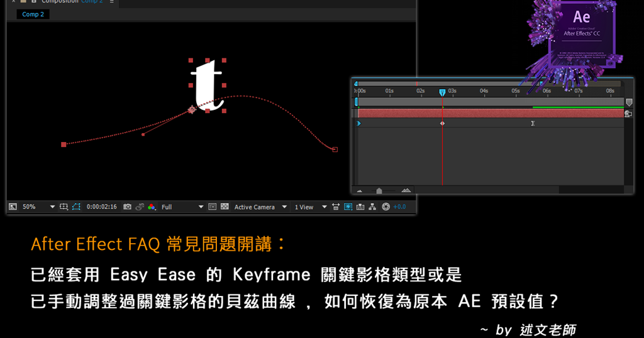Select motion path end keyframe square
Screen dimensions: 644x338
[x=335, y=150]
